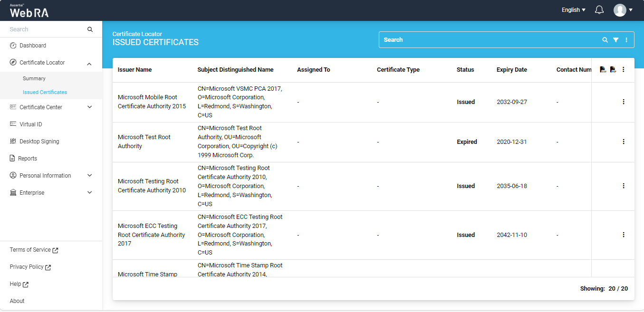Open the filter funnel in certificate search
The image size is (644, 312).
pyautogui.click(x=615, y=40)
